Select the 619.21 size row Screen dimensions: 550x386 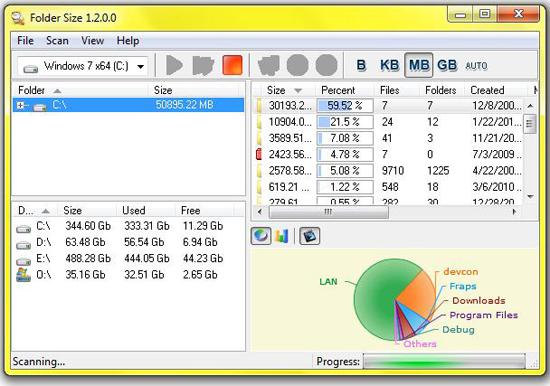coord(389,187)
